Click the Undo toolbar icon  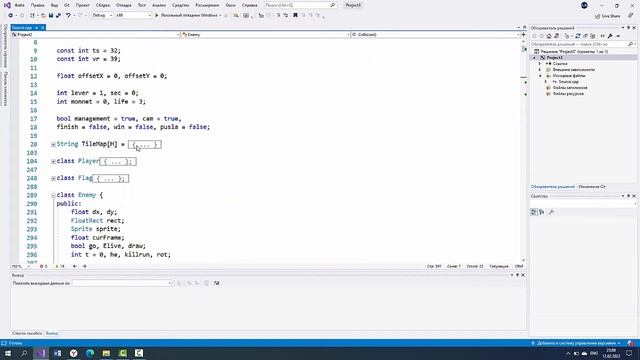tap(68, 16)
